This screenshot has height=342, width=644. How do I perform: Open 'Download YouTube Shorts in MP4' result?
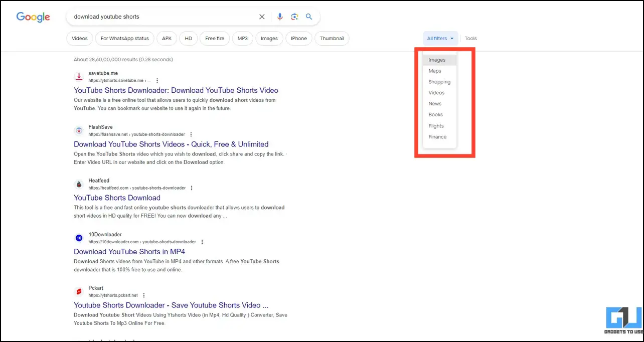[x=129, y=252]
